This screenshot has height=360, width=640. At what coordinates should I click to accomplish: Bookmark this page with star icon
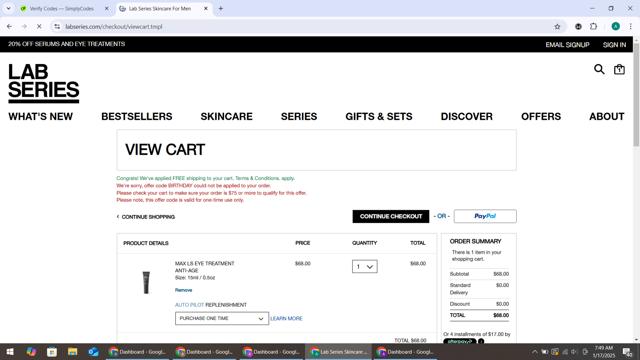pyautogui.click(x=557, y=27)
